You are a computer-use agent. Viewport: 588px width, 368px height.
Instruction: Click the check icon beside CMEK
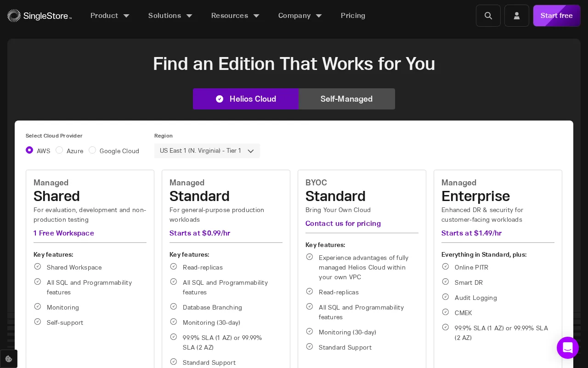(x=446, y=312)
